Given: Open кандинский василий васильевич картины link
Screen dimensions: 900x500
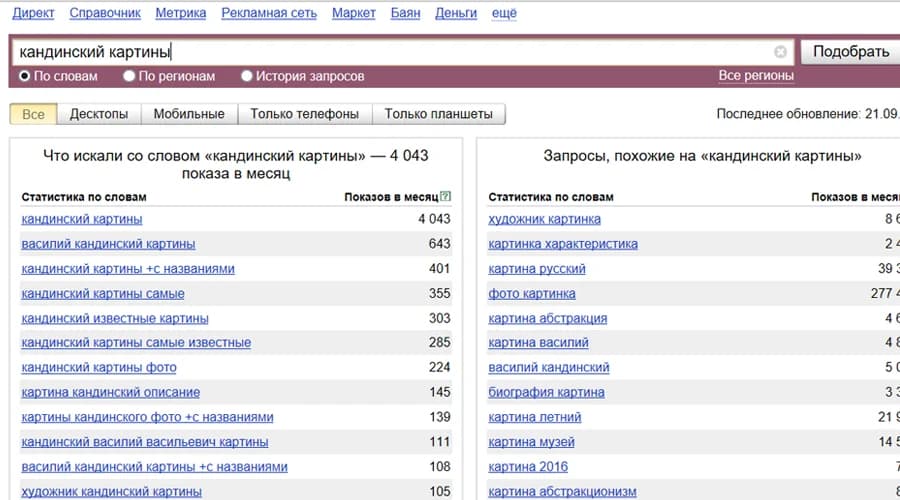Looking at the screenshot, I should (x=145, y=441).
